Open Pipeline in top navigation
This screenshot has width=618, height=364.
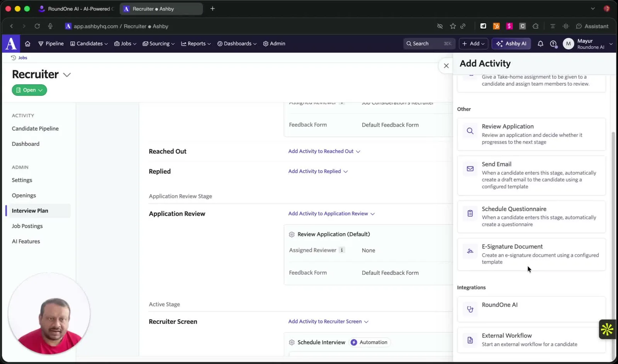click(51, 44)
